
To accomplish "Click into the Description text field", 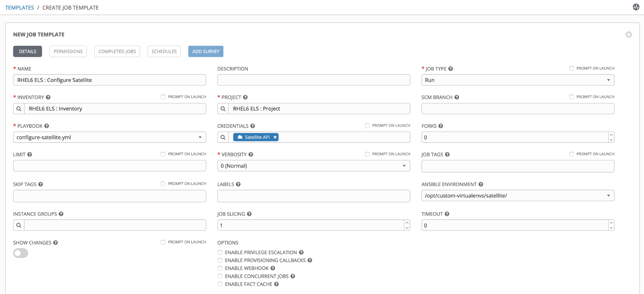I will coord(313,80).
